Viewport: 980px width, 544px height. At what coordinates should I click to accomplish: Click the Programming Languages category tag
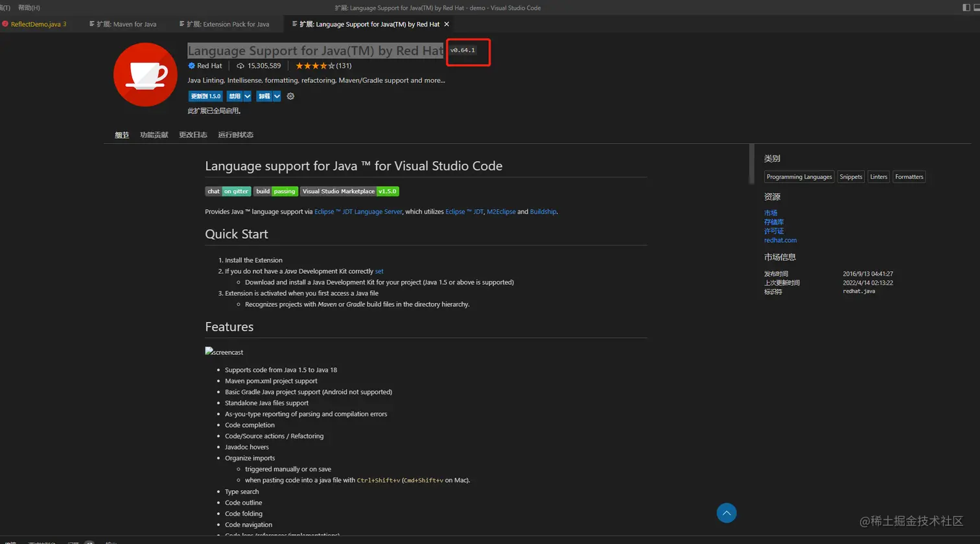pos(799,177)
